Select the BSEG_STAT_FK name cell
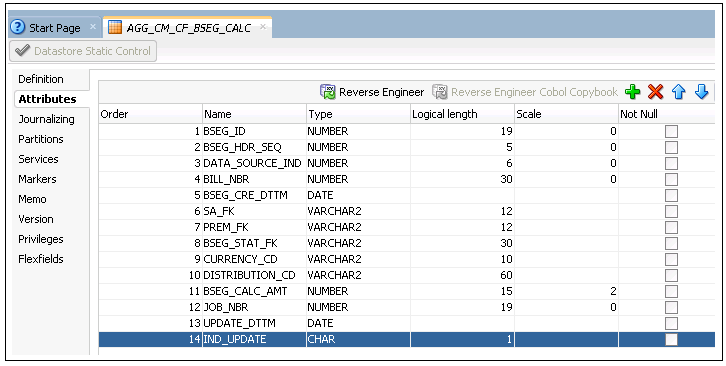Viewport: 726px width, 366px height. (x=254, y=243)
